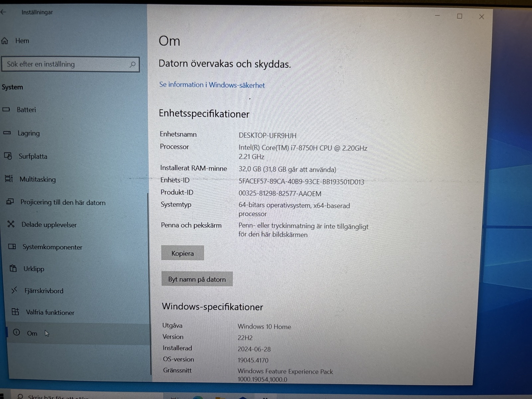The height and width of the screenshot is (399, 532).
Task: Click the device name DESKTOP-UFR9HJH
Action: [267, 135]
